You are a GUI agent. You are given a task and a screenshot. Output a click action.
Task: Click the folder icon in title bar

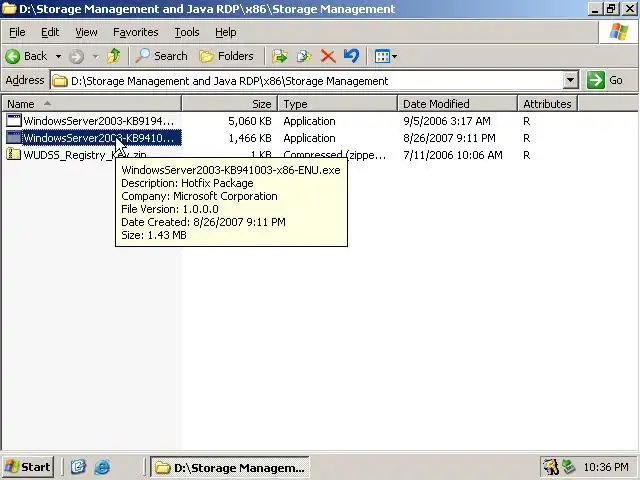[x=9, y=9]
